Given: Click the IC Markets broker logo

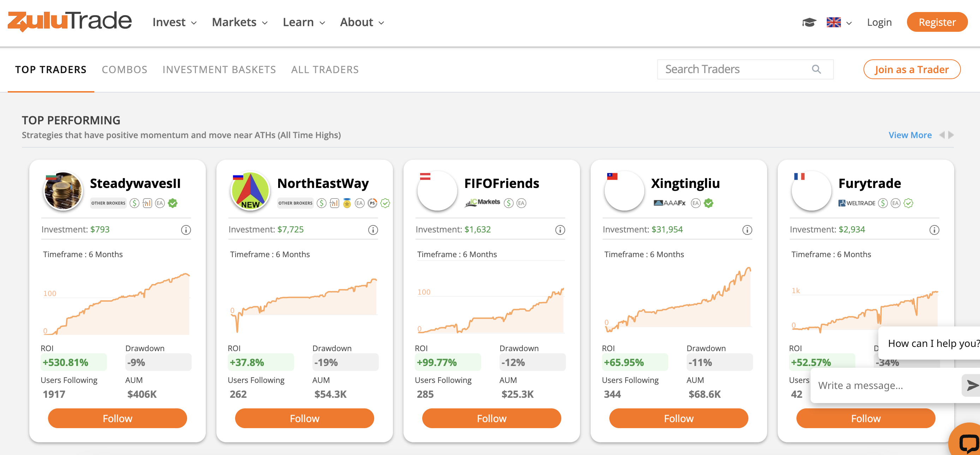Looking at the screenshot, I should tap(482, 202).
